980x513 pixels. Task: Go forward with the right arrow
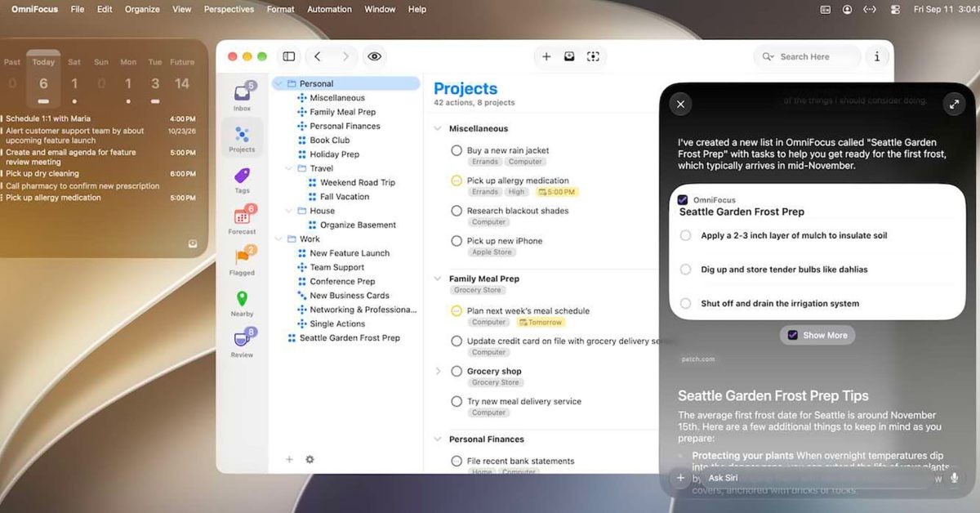tap(345, 56)
